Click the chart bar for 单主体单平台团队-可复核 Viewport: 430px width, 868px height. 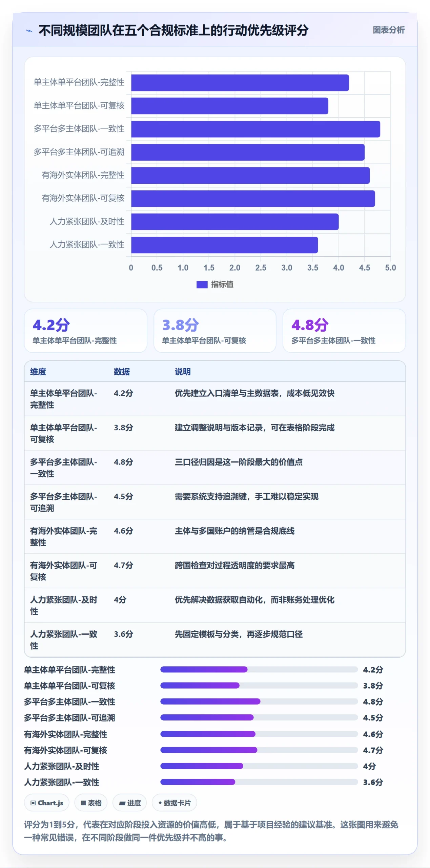click(x=230, y=106)
